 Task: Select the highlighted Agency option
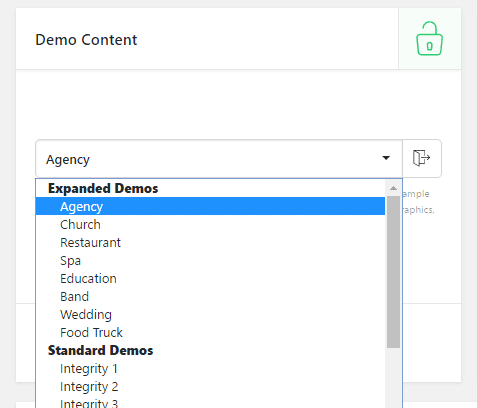tap(210, 206)
